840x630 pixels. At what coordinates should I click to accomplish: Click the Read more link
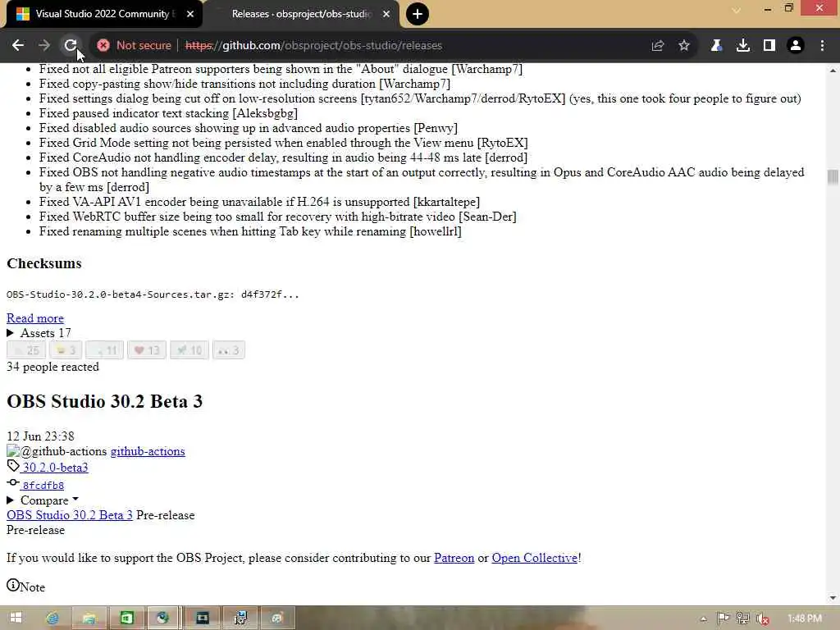point(34,318)
